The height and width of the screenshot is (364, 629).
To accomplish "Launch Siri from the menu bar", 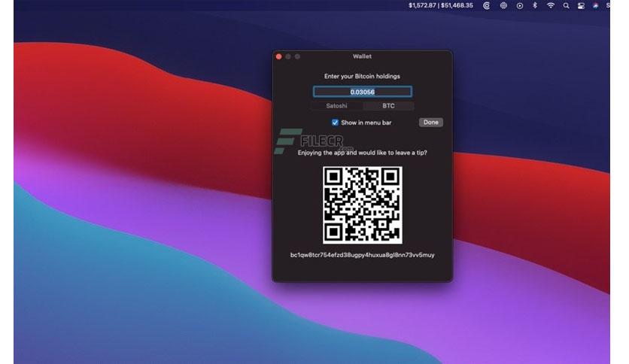I will pos(595,5).
